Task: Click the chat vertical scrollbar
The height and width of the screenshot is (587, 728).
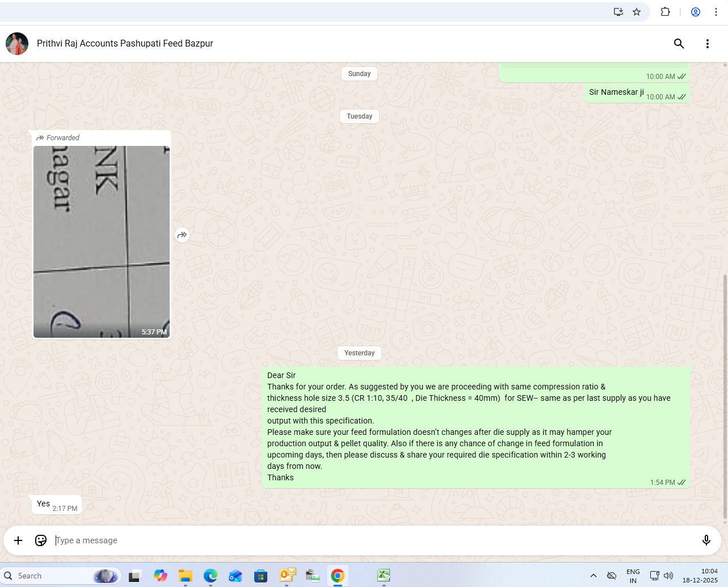Action: click(725, 397)
